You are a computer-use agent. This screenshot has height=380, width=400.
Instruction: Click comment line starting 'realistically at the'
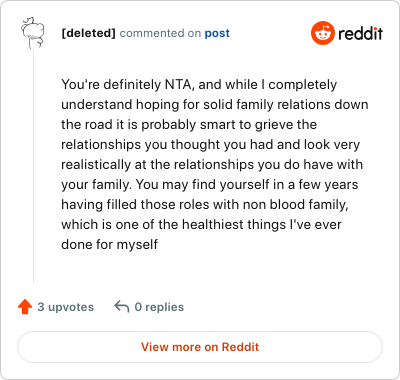point(212,165)
